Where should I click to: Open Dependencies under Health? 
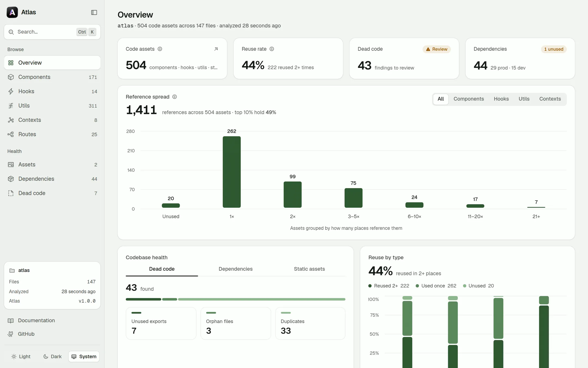click(x=52, y=179)
